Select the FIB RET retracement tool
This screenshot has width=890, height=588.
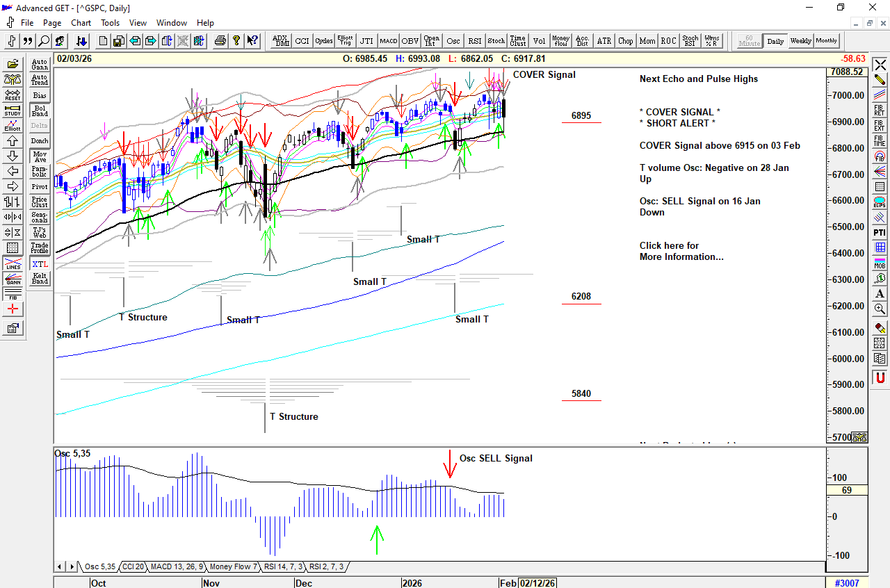click(880, 110)
